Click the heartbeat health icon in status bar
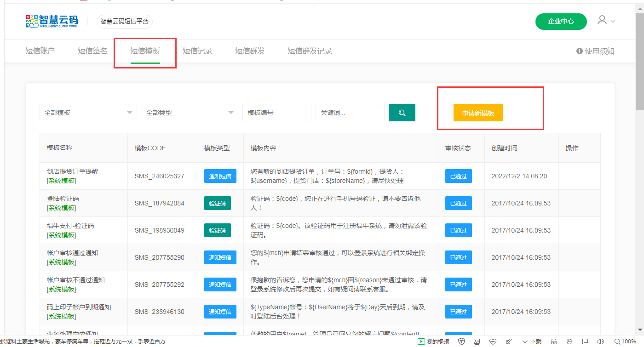This screenshot has width=644, height=347. click(493, 341)
